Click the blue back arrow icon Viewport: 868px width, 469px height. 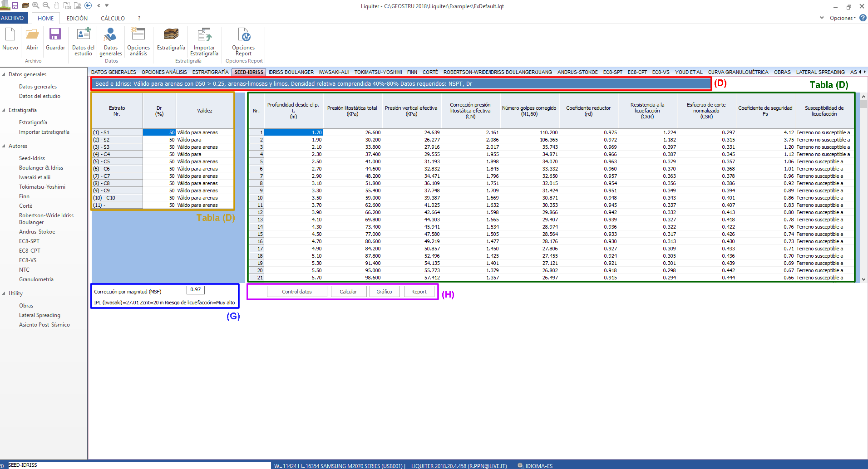(88, 5)
